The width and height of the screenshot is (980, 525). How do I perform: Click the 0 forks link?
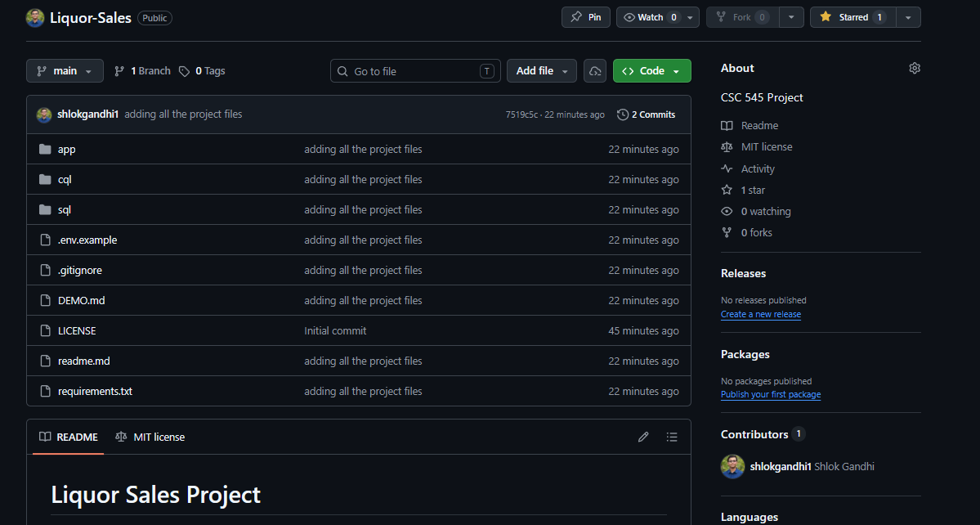[x=756, y=232]
